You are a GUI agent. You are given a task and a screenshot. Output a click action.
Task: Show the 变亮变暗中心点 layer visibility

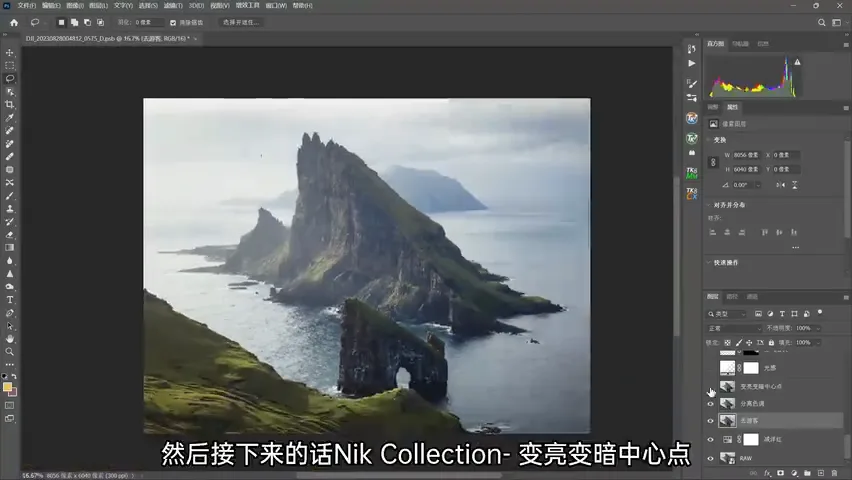coord(710,387)
